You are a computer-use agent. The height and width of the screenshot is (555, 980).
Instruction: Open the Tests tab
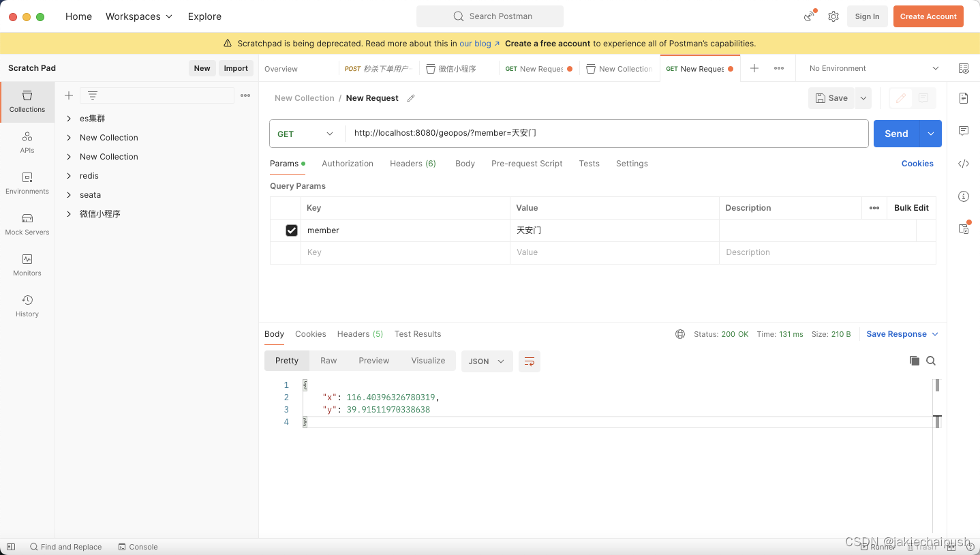[x=589, y=164]
